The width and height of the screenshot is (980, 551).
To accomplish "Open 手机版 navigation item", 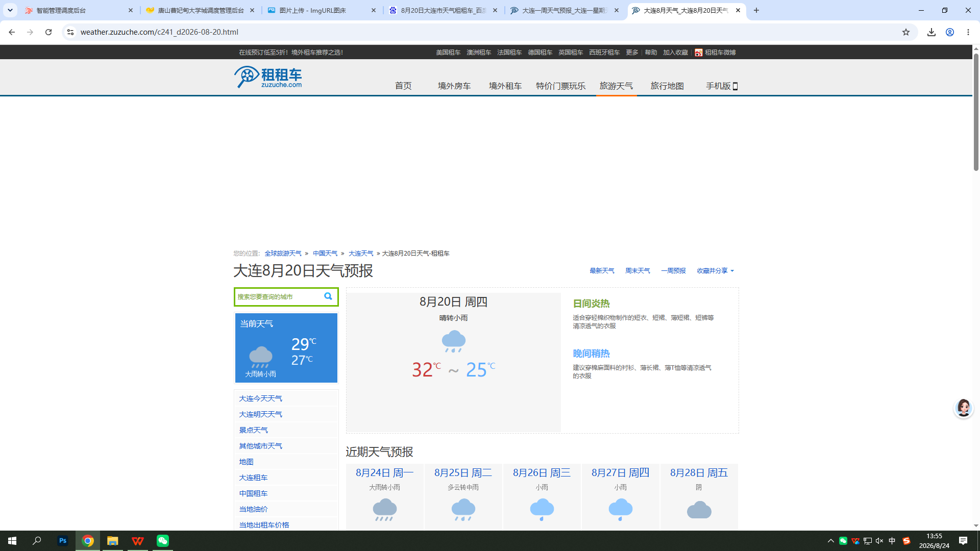I will (722, 86).
